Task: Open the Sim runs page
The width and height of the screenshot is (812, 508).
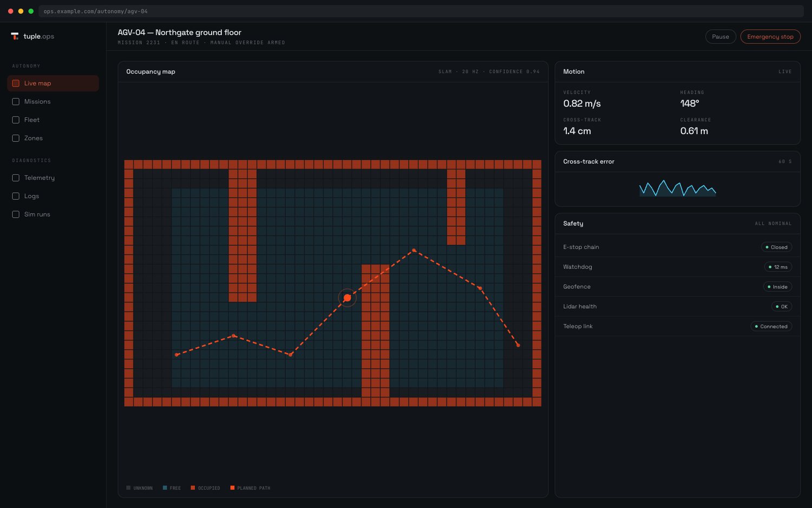Action: tap(53, 214)
